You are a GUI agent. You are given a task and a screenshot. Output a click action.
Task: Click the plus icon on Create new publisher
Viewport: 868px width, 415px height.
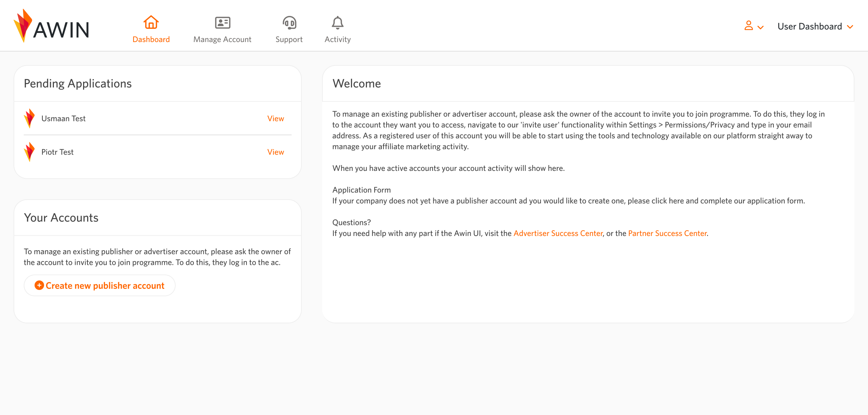(39, 285)
